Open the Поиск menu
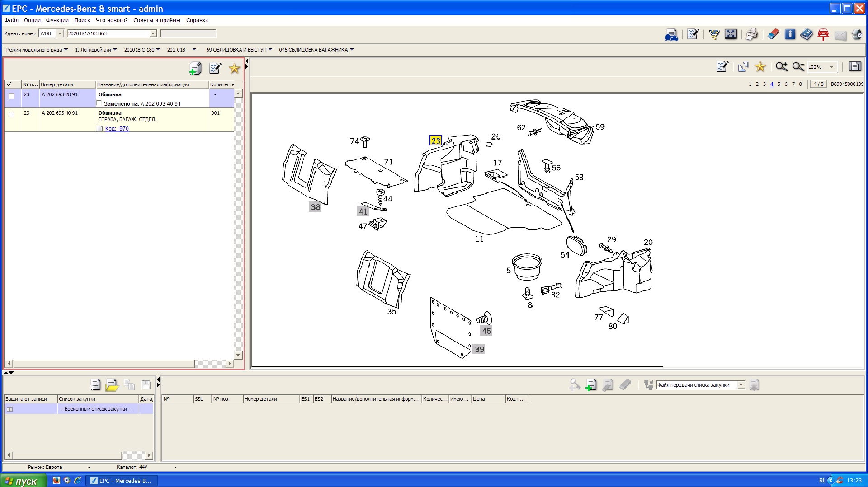 pyautogui.click(x=82, y=20)
